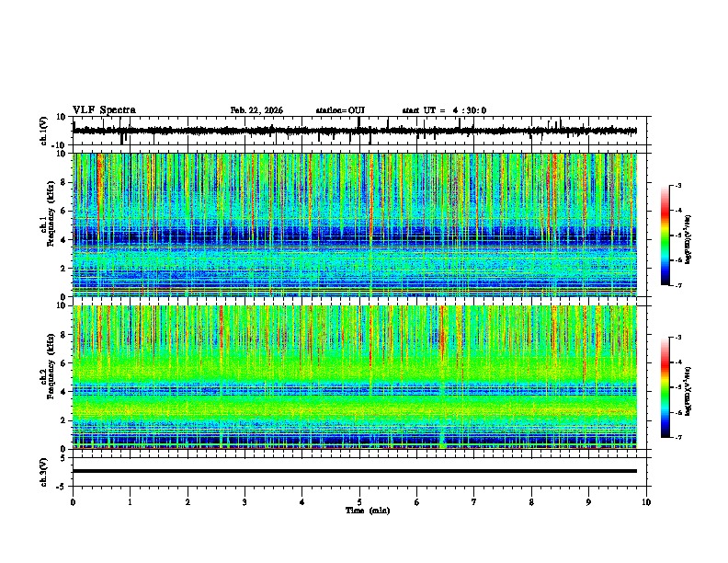Viewport: 728px width, 563px height.
Task: Click the 'Time (min)' axis title
Action: coord(368,511)
